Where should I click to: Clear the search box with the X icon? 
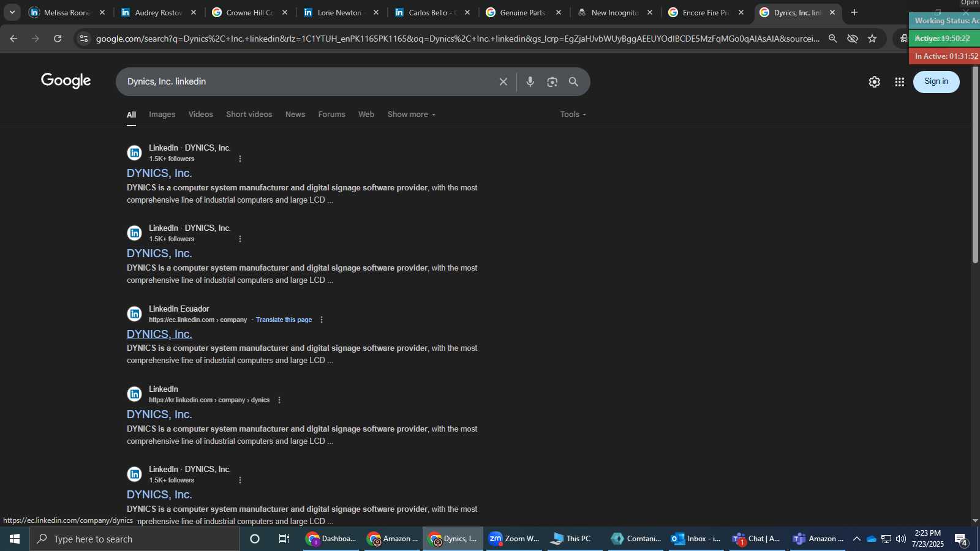pos(503,81)
